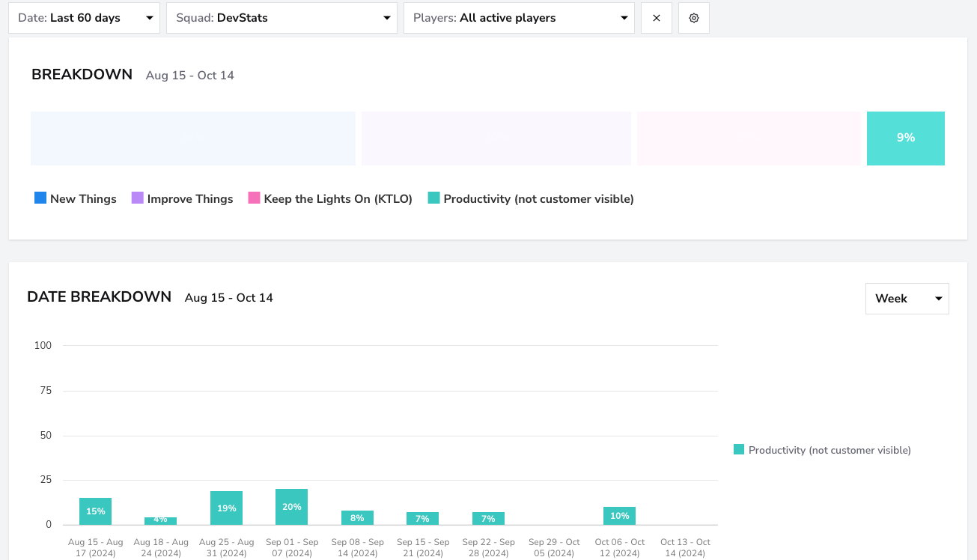Click the 10% bar for Oct 06 week
This screenshot has width=977, height=560.
619,516
